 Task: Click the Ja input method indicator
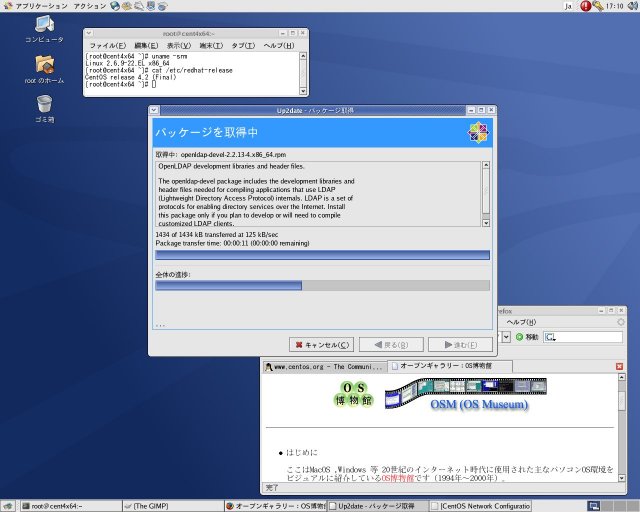tap(568, 6)
